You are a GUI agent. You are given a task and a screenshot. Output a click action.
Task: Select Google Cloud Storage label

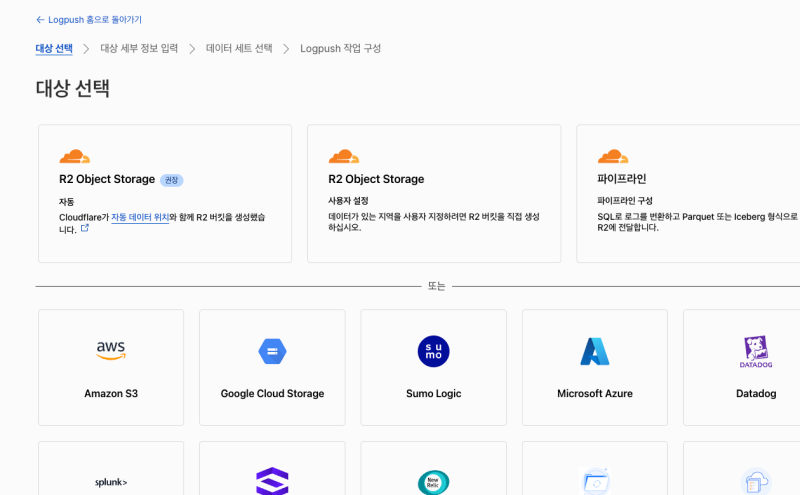coord(272,393)
